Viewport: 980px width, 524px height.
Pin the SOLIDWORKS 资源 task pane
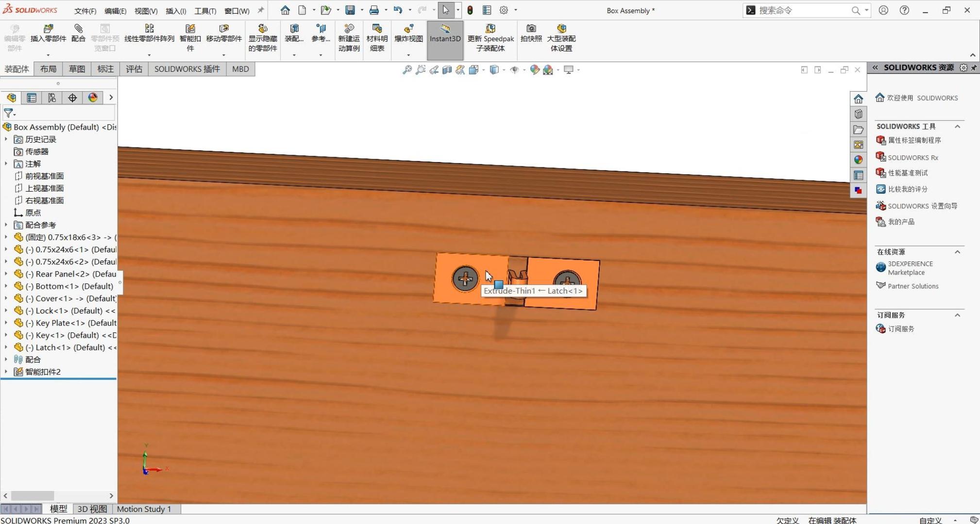974,68
